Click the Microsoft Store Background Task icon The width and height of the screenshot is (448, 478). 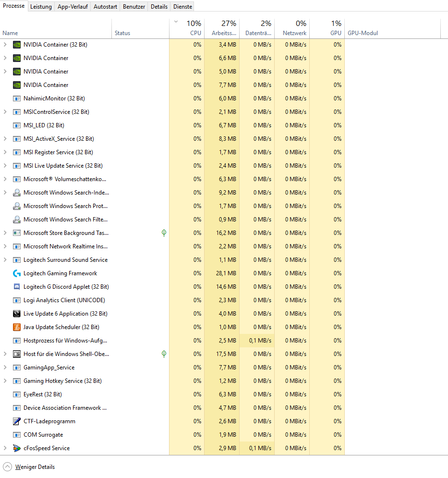coord(17,233)
